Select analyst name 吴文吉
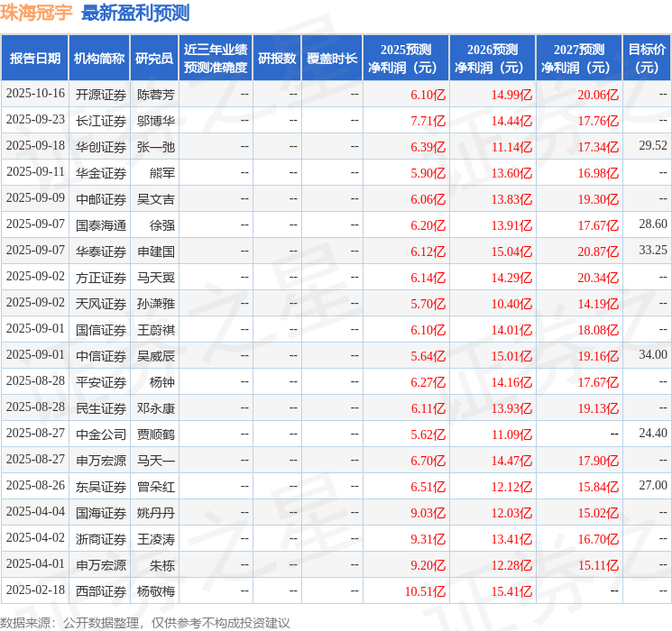 (155, 199)
